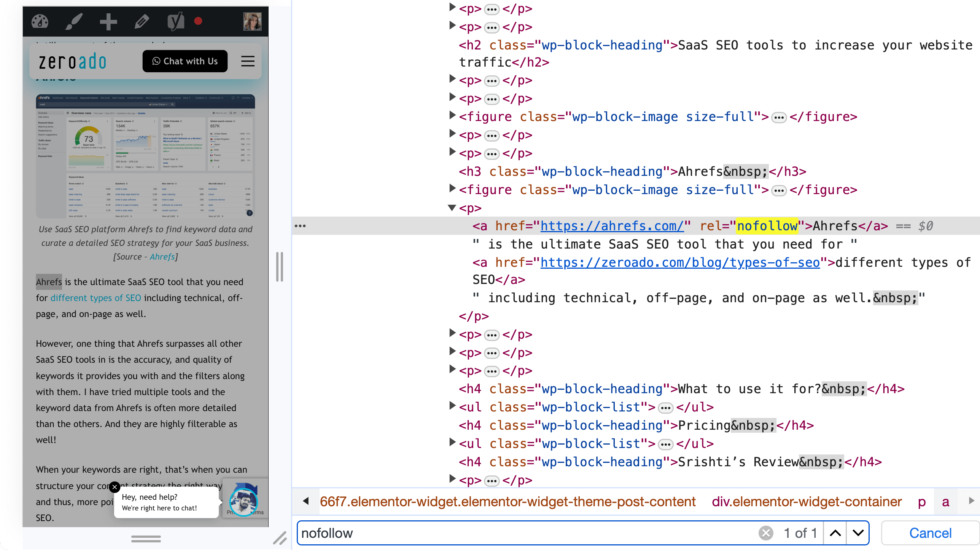Expand the ul below What to use it for
This screenshot has height=550, width=980.
[x=452, y=405]
